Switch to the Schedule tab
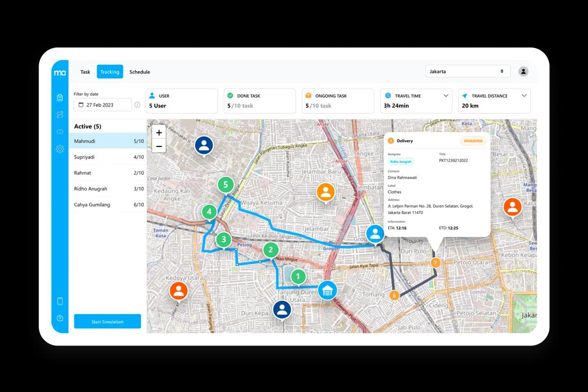This screenshot has width=588, height=392. pos(140,72)
